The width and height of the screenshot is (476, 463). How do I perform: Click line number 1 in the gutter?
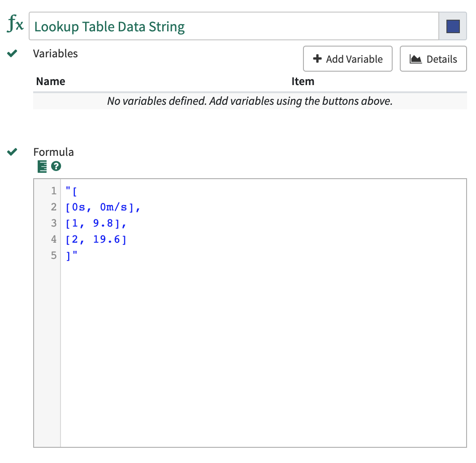tap(53, 191)
